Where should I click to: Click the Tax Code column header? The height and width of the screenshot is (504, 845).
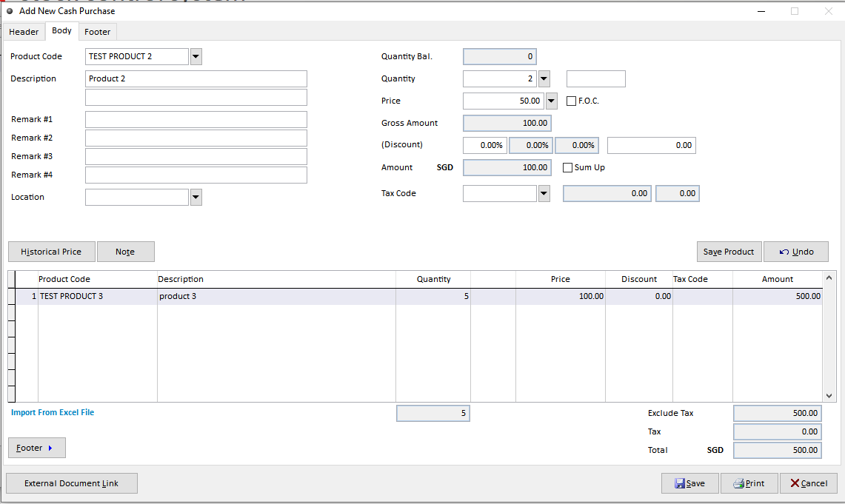tap(703, 279)
